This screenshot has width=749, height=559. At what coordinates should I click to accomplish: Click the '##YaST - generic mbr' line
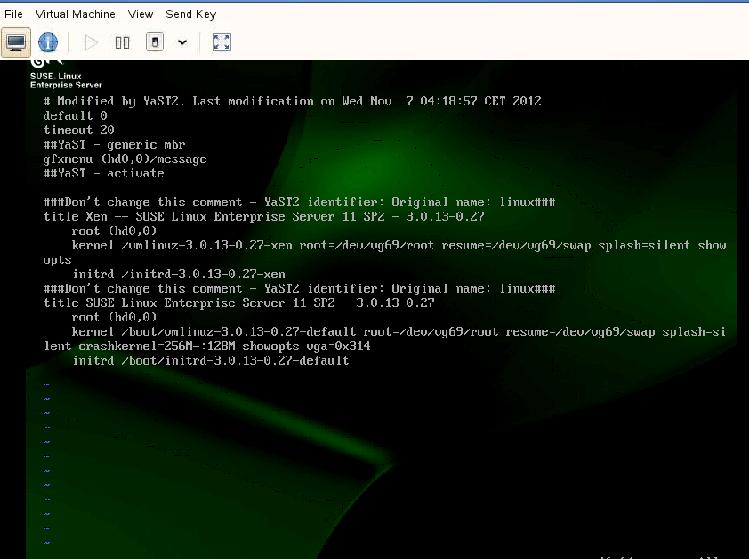114,145
